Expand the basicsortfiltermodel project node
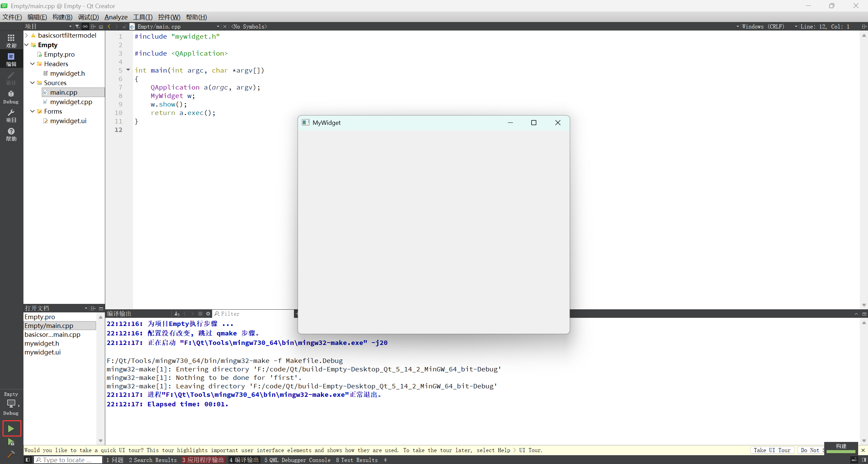The width and height of the screenshot is (868, 464). [26, 35]
